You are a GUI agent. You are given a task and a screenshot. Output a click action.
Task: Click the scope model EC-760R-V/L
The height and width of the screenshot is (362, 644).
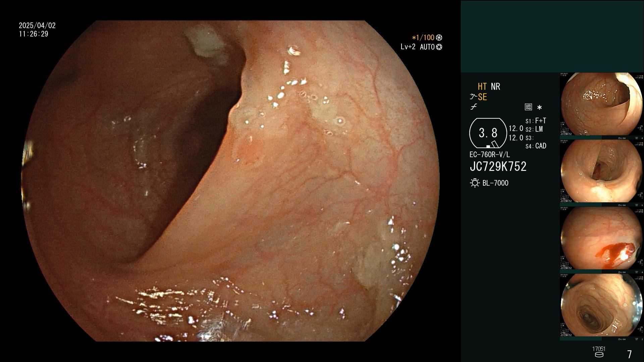pyautogui.click(x=490, y=155)
